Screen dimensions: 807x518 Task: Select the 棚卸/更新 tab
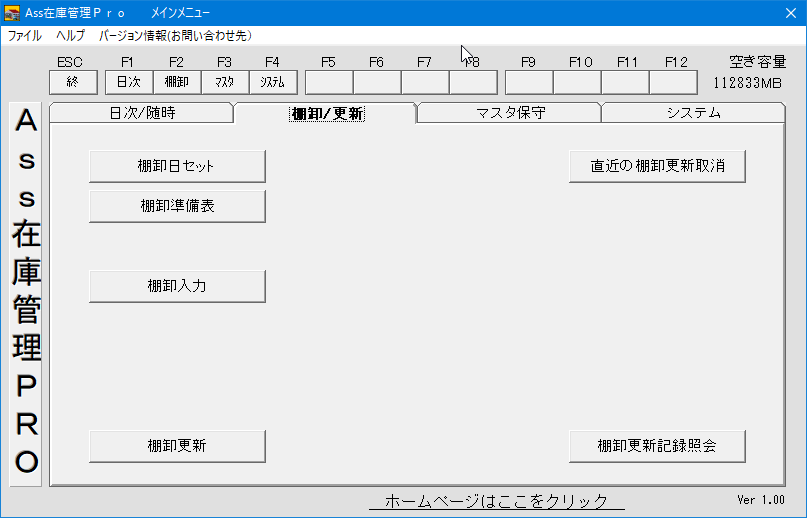(x=326, y=113)
